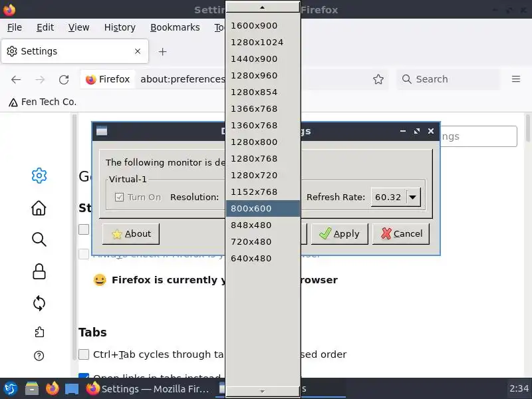Select the 1280x960 resolution entry
The height and width of the screenshot is (399, 532).
tap(263, 76)
